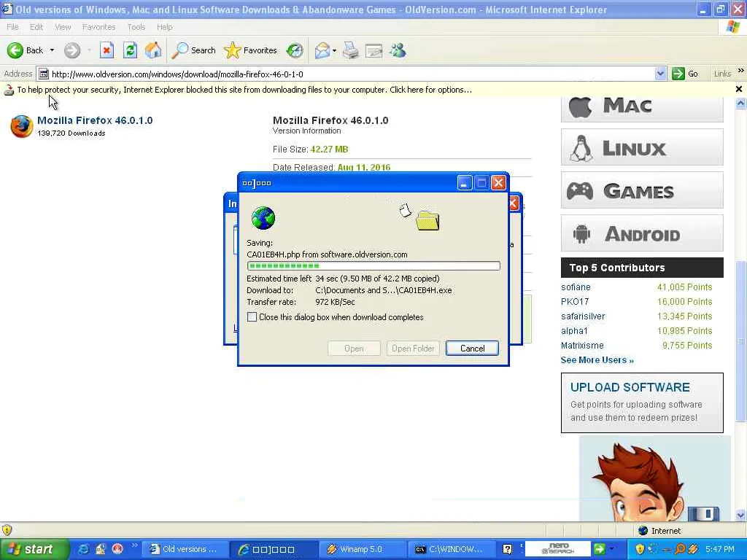Click the yellow folder icon in download dialog
Screen dimensions: 747x560
tap(427, 220)
